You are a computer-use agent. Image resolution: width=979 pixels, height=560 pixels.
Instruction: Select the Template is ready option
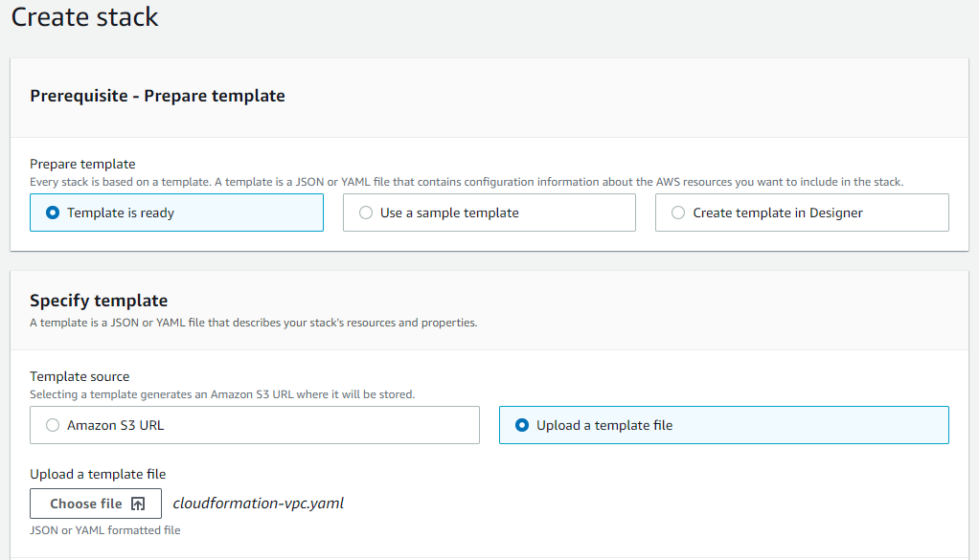pyautogui.click(x=176, y=213)
